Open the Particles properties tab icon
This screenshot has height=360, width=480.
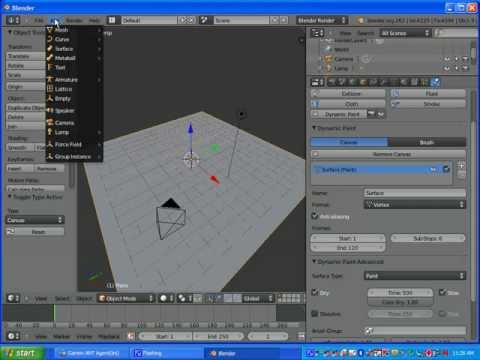tap(425, 82)
